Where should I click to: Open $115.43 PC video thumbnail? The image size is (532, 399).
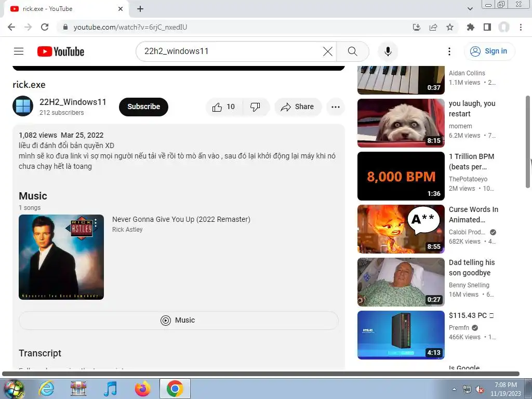tap(401, 335)
